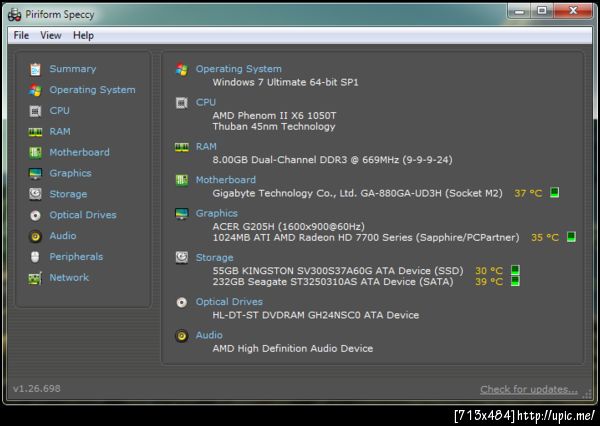Click the monitor icon beside the Graphics heading
Screen dimensions: 600x426
pyautogui.click(x=182, y=214)
